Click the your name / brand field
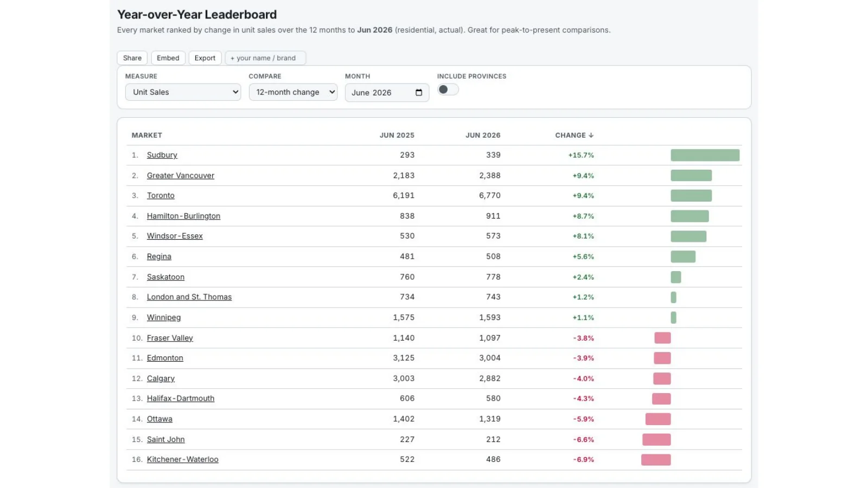Screen dimensions: 868x488 [265, 58]
